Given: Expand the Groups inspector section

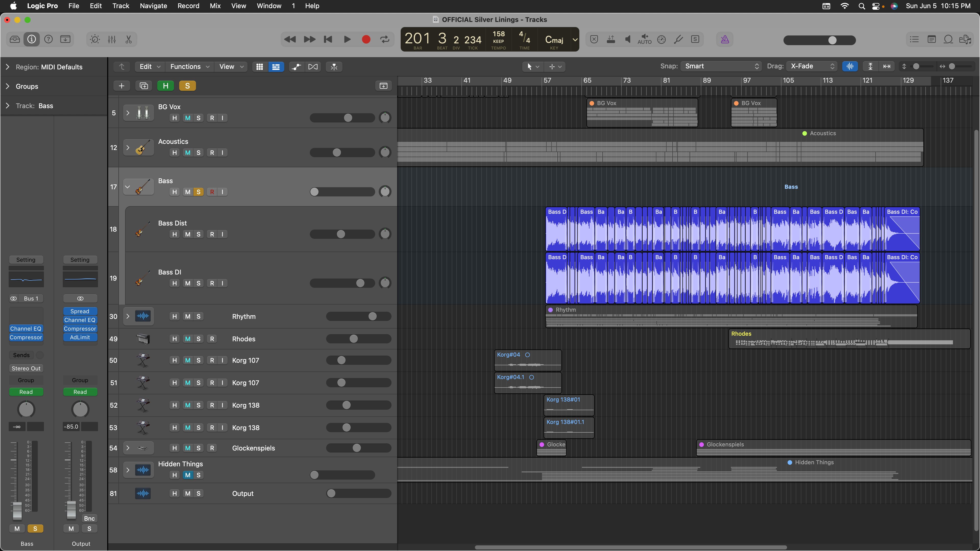Looking at the screenshot, I should pyautogui.click(x=8, y=86).
